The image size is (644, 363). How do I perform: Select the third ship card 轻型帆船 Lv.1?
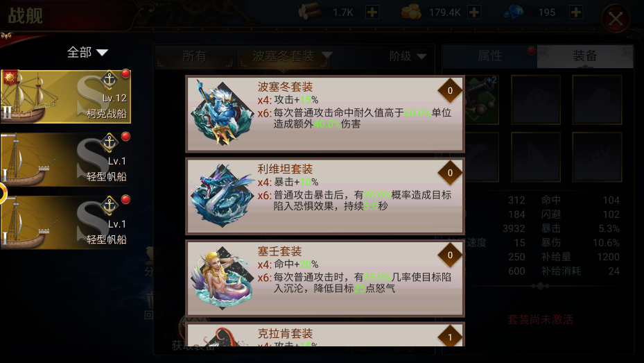pos(66,222)
